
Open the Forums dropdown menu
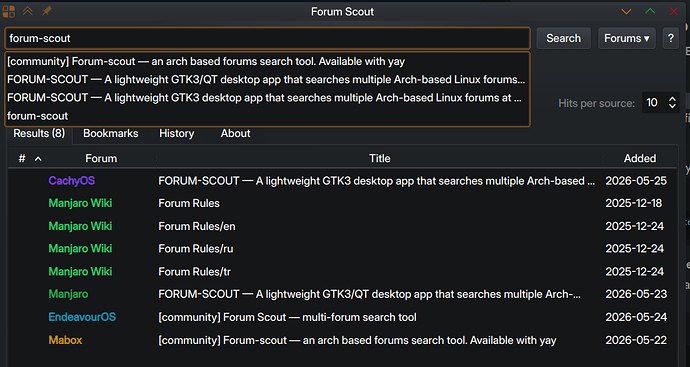[x=627, y=38]
